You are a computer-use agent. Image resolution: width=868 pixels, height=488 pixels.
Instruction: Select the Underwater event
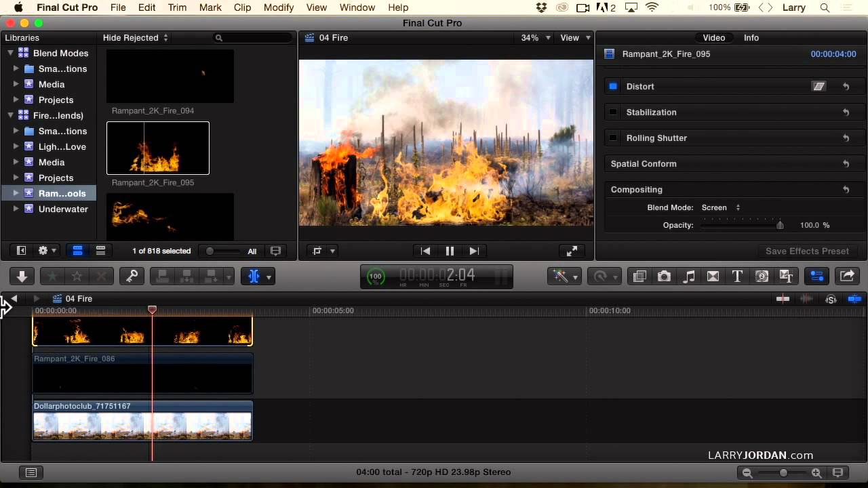pyautogui.click(x=63, y=209)
